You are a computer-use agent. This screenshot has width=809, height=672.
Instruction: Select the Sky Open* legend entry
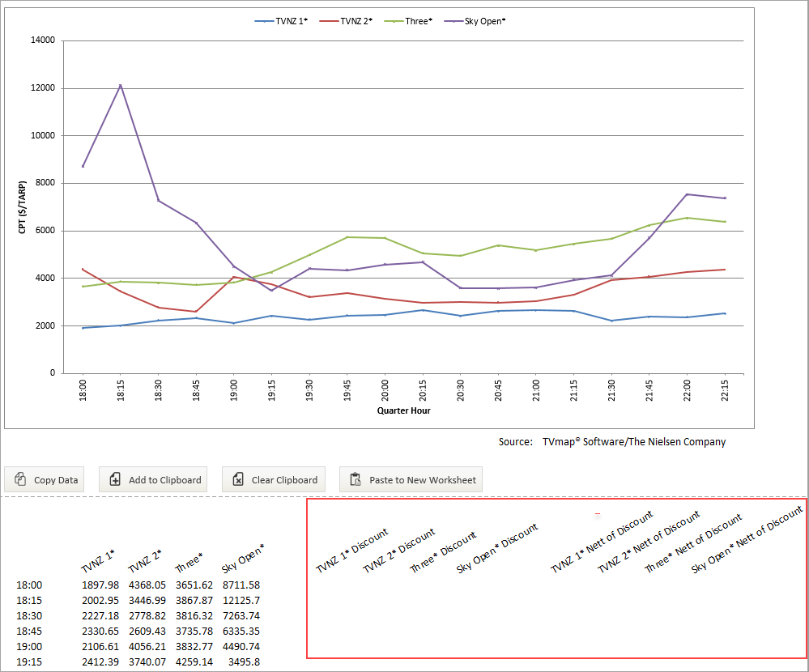[x=475, y=21]
